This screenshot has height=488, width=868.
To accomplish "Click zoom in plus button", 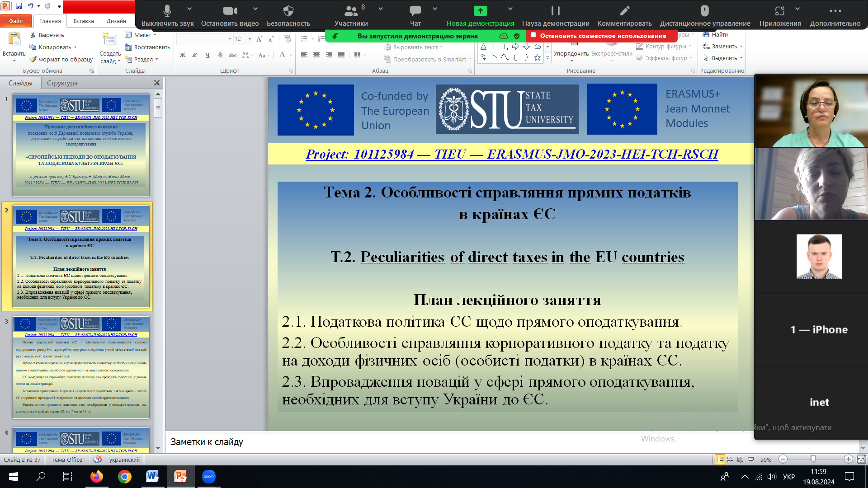I will coord(849,459).
